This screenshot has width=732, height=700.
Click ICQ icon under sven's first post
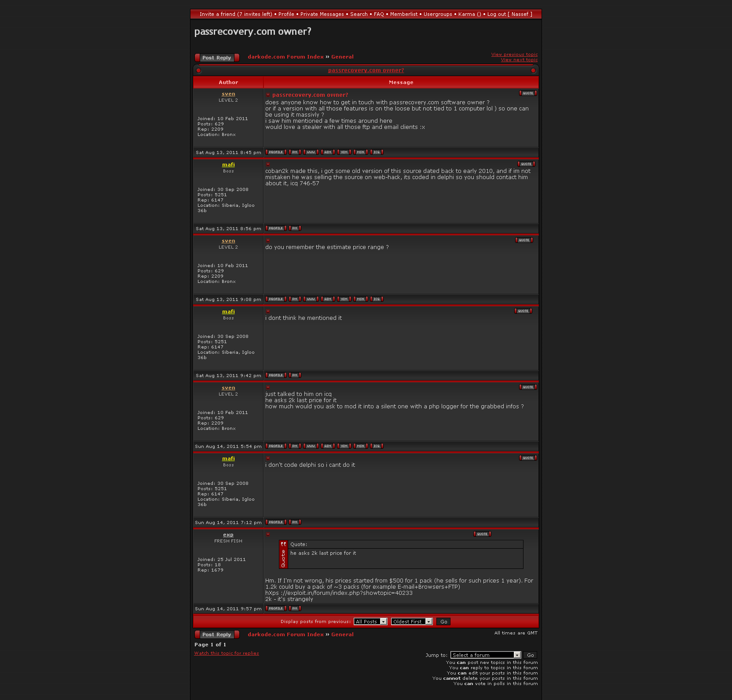tap(377, 152)
